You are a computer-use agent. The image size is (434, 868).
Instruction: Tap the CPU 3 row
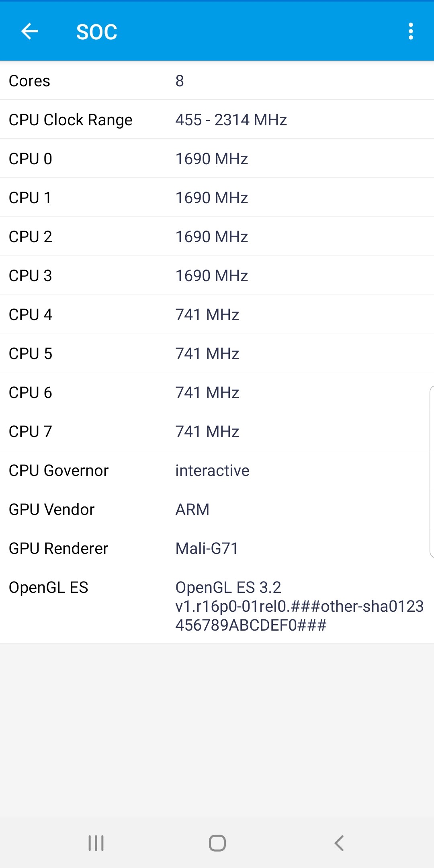tap(217, 276)
